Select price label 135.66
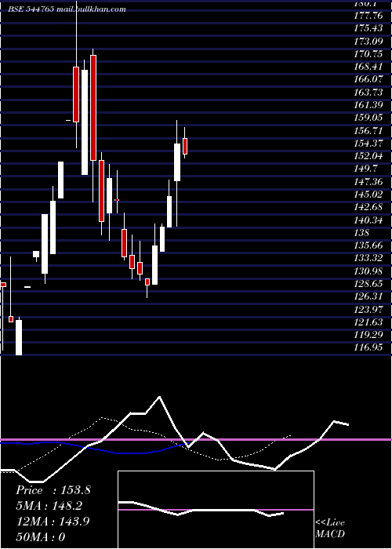Viewport: 392px width, 549px height. pos(368,245)
